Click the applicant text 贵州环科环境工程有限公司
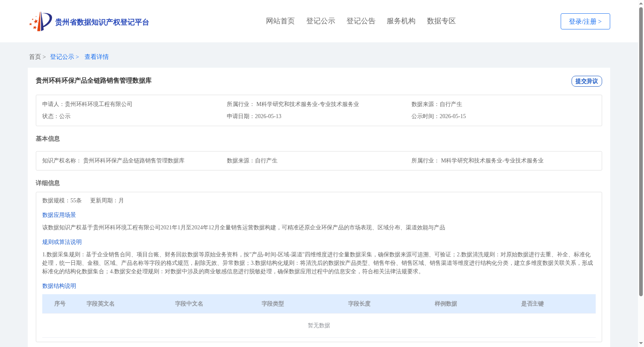Screen dimensions: 644x347 (99, 104)
